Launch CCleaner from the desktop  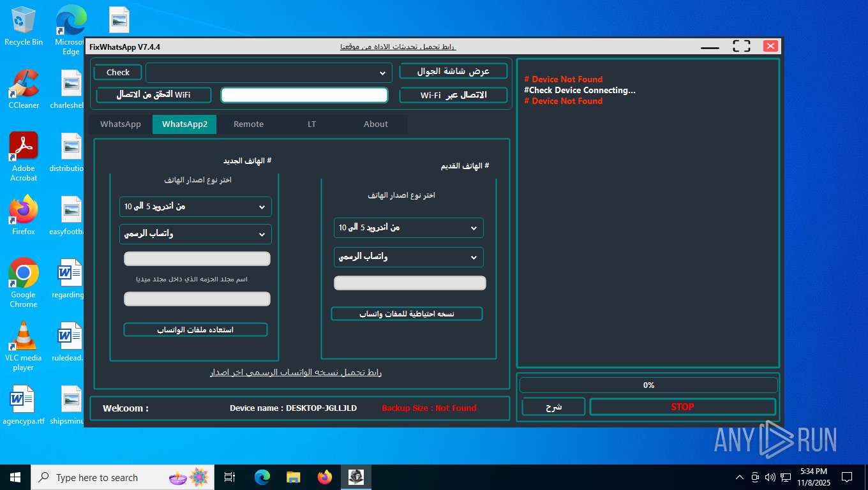tap(24, 89)
